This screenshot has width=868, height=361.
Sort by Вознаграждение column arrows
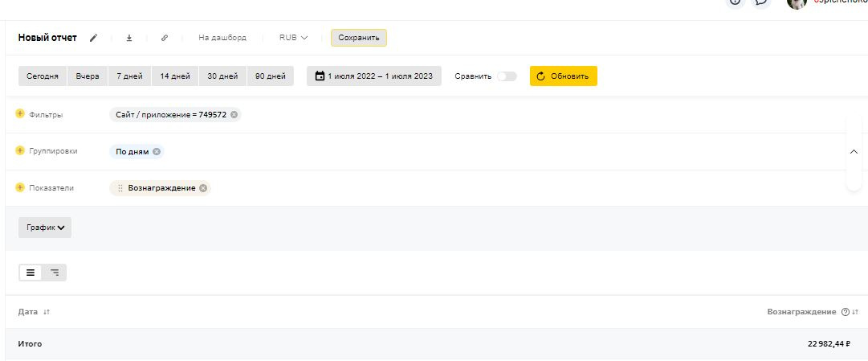[x=855, y=312]
